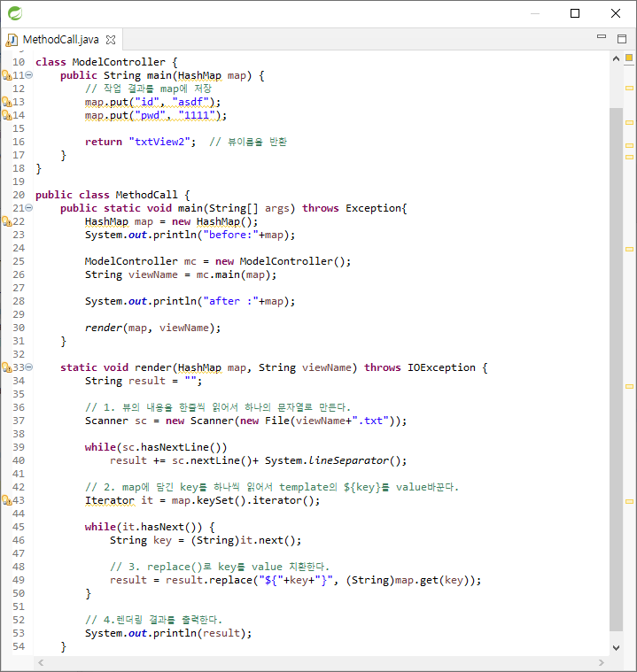Click the warning marker on line 14
637x672 pixels.
coord(7,115)
